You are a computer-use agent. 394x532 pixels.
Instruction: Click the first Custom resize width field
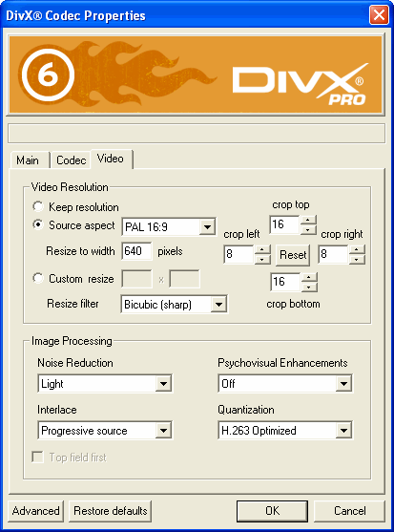136,279
